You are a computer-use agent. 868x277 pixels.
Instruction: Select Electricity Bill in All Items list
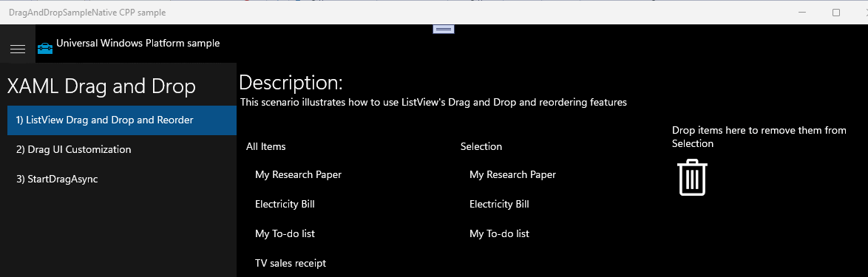click(285, 204)
